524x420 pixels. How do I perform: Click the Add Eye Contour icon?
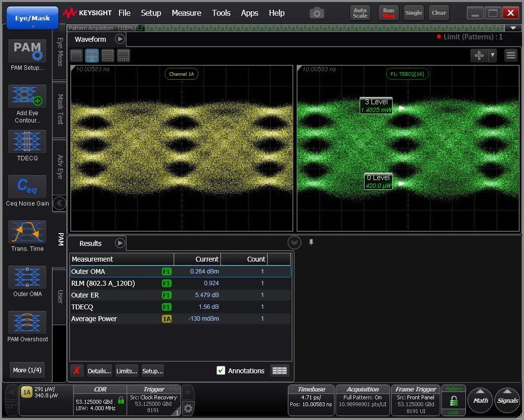(x=27, y=96)
